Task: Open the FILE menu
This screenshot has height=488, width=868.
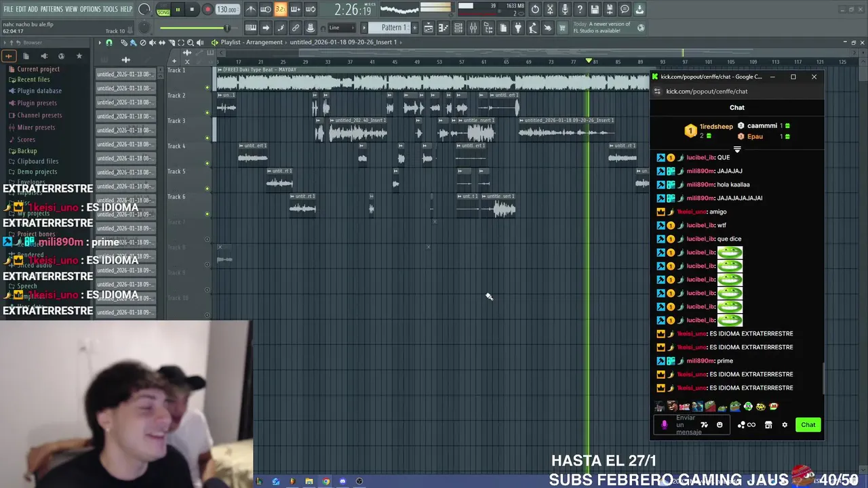Action: 8,9
